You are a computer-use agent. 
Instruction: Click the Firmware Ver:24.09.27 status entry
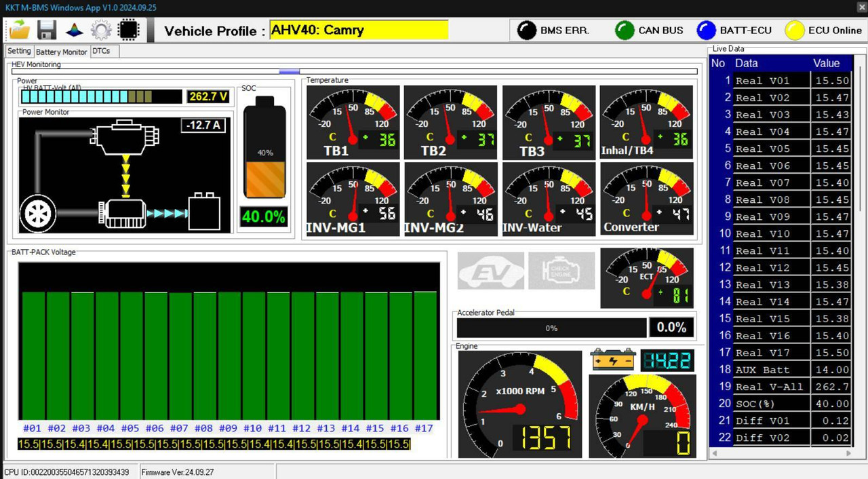point(177,472)
